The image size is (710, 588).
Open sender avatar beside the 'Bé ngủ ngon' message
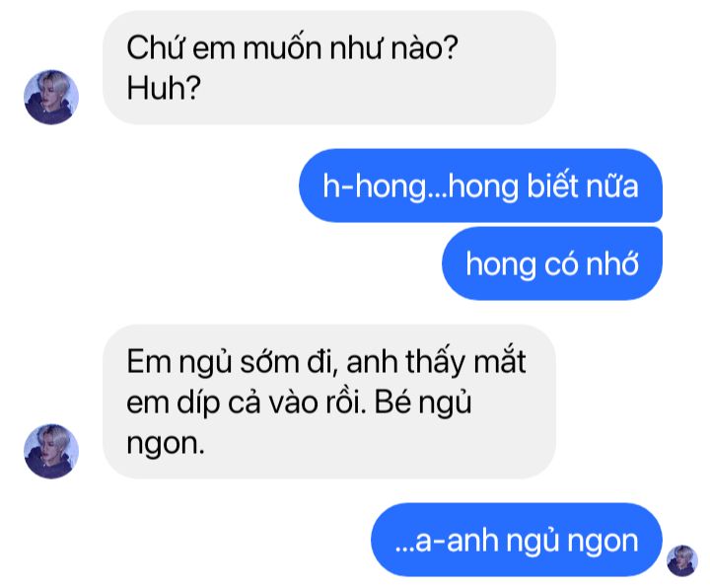pos(51,451)
